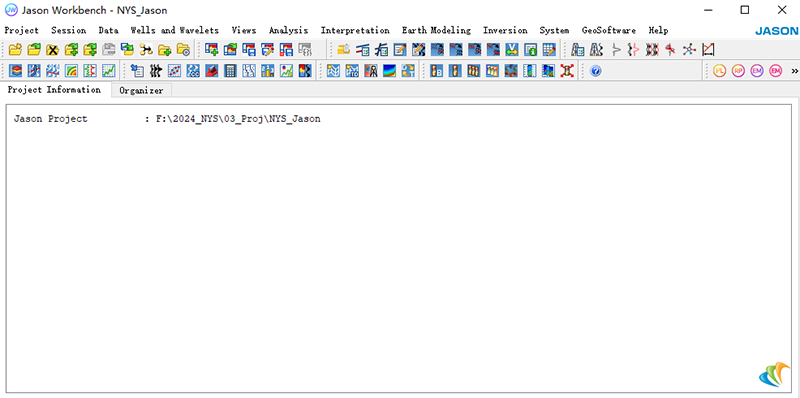The image size is (800, 398).
Task: Click the red 3D surface icon
Action: [x=212, y=70]
